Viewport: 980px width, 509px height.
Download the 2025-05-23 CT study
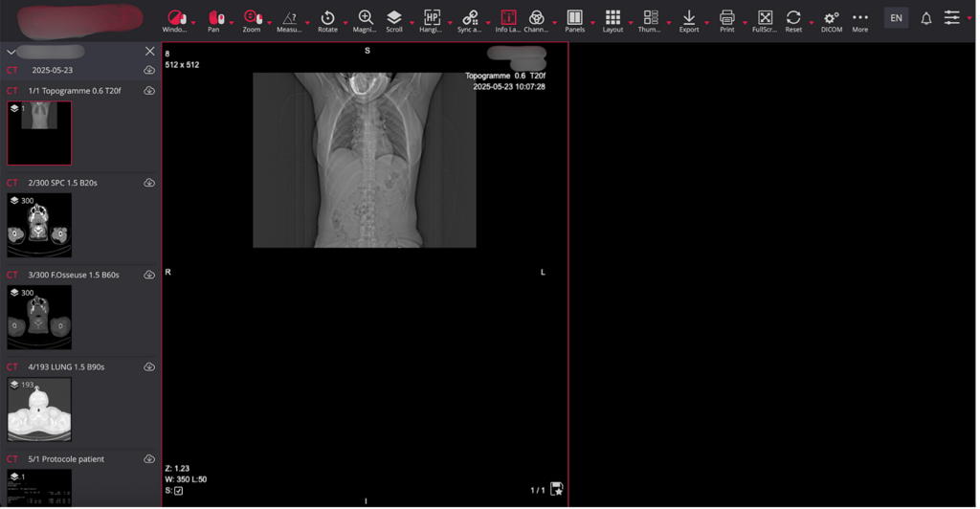point(149,70)
